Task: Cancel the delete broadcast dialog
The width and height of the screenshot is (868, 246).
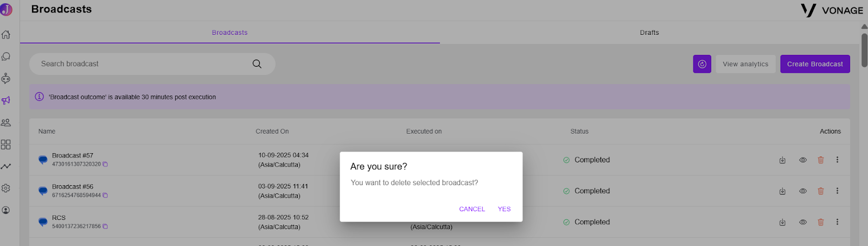Action: pos(472,209)
